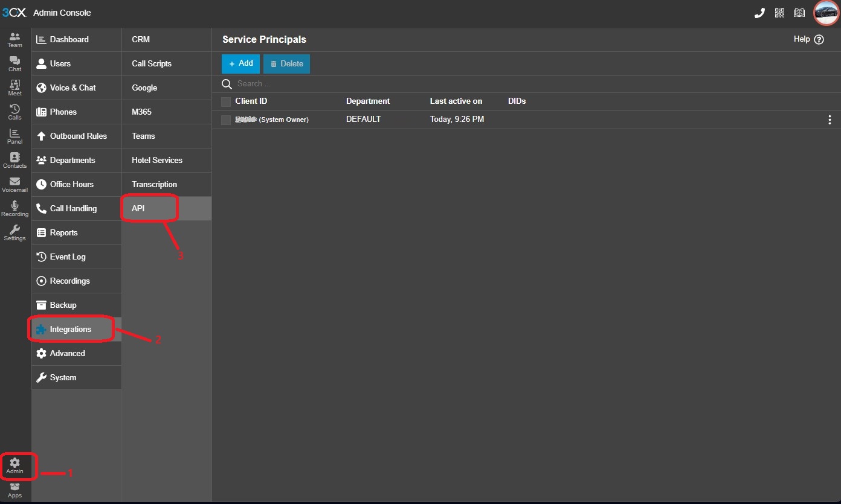
Task: Open the Transcription submenu
Action: point(167,184)
